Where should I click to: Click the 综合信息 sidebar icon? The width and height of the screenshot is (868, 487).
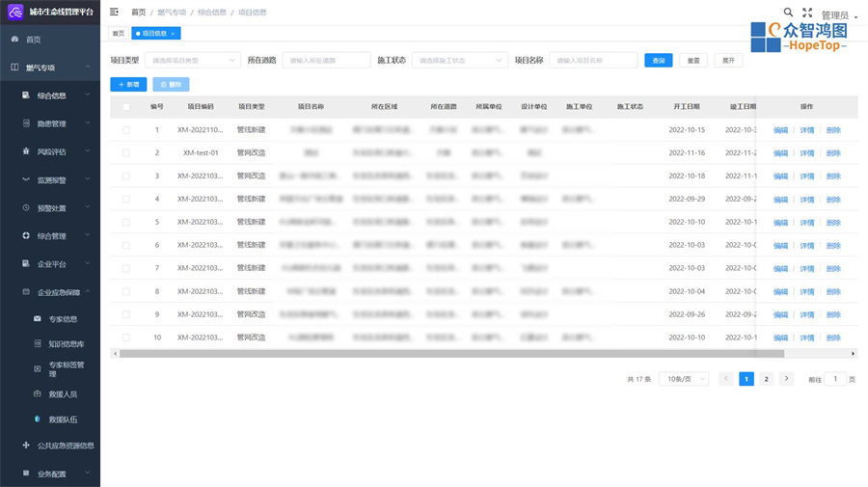26,95
